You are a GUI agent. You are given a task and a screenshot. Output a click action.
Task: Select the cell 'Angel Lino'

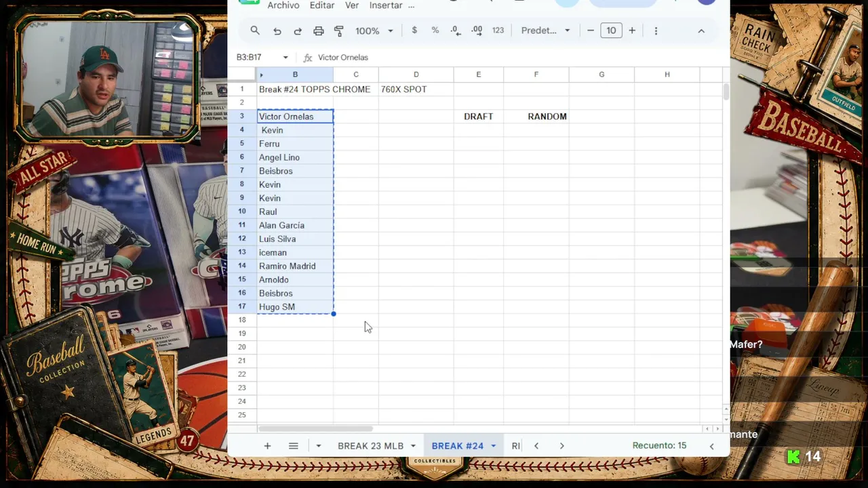click(295, 157)
